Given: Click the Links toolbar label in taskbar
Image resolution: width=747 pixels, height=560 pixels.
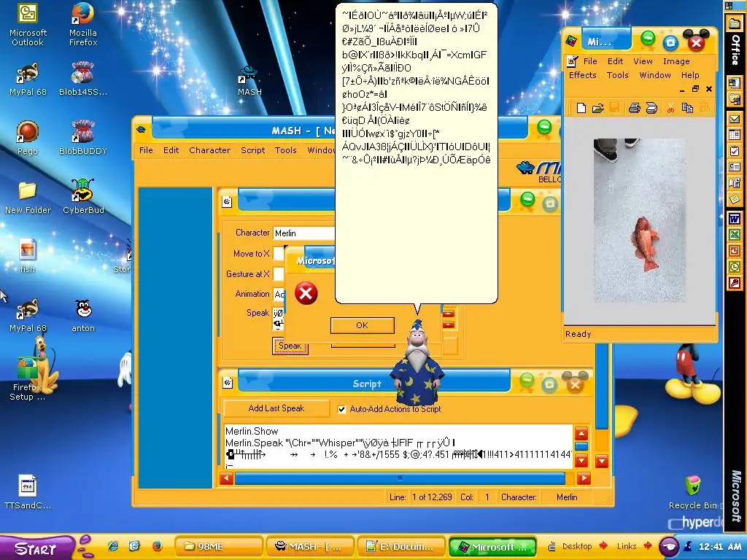Looking at the screenshot, I should pyautogui.click(x=626, y=546).
